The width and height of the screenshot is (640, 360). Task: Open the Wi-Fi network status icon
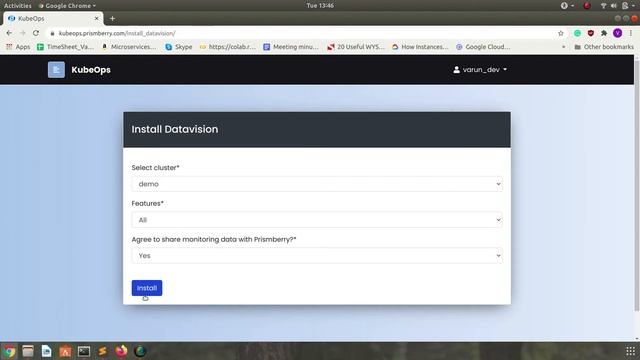click(x=603, y=6)
